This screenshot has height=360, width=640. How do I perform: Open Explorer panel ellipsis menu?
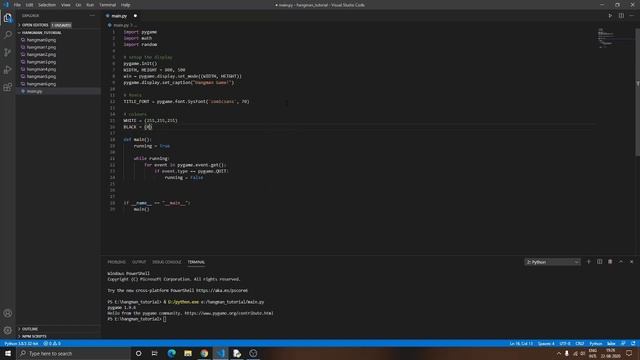point(92,16)
